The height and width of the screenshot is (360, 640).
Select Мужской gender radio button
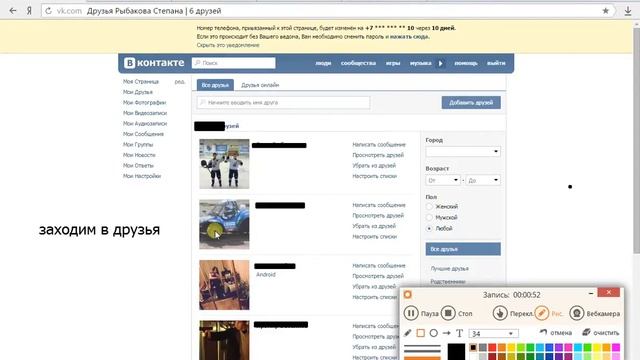(x=429, y=218)
